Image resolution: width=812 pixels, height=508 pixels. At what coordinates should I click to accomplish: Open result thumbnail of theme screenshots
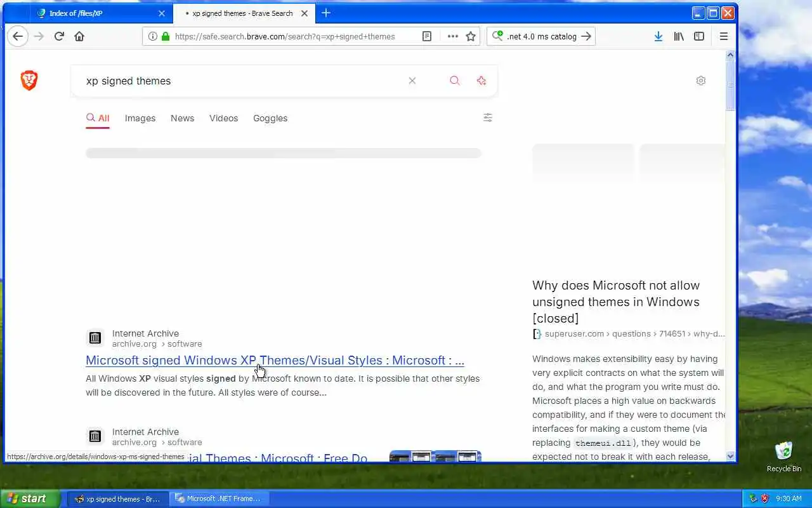[435, 456]
